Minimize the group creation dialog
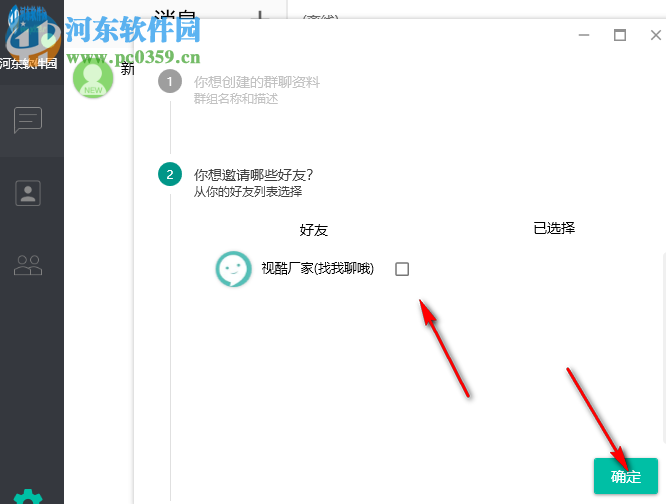This screenshot has width=666, height=504. click(584, 35)
